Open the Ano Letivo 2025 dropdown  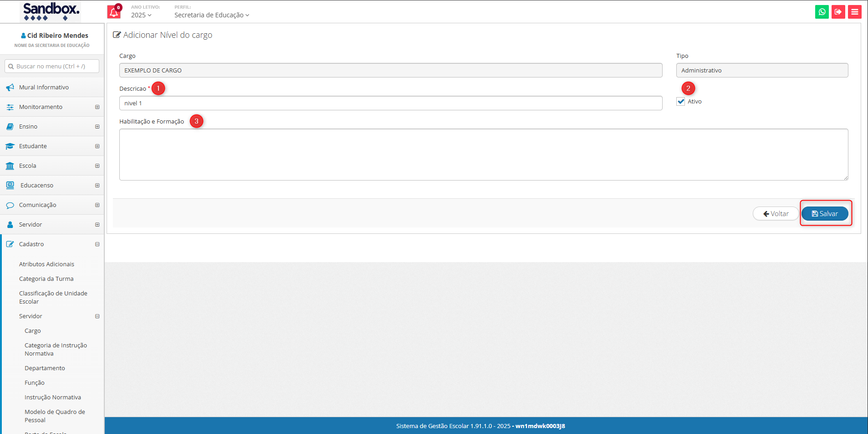pyautogui.click(x=141, y=15)
